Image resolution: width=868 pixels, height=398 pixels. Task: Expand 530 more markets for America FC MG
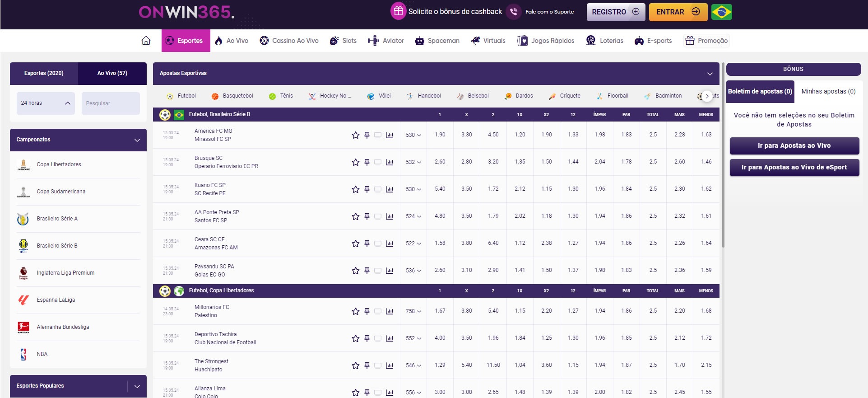click(413, 135)
